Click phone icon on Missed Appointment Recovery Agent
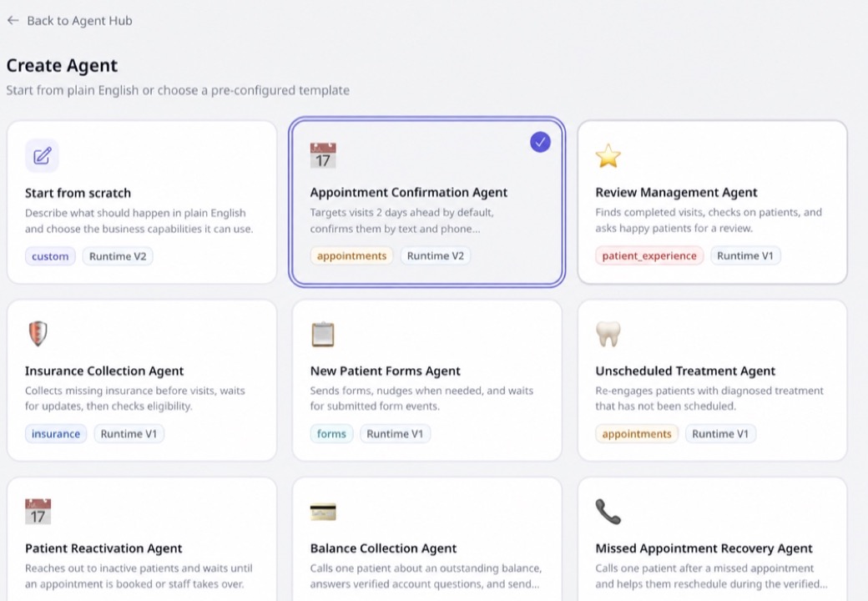The width and height of the screenshot is (868, 601). pos(608,512)
